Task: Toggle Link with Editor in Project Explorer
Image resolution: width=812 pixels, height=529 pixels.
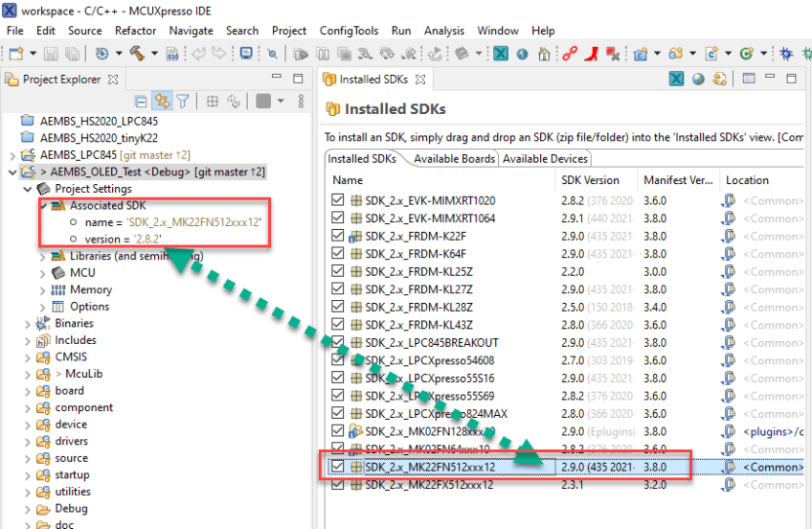Action: pyautogui.click(x=162, y=101)
